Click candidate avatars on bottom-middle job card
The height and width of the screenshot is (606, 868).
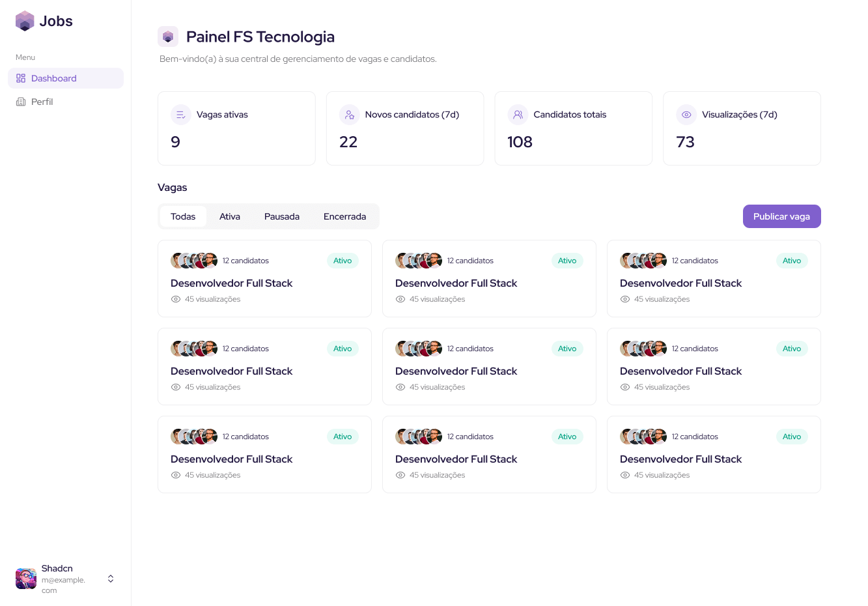point(419,437)
